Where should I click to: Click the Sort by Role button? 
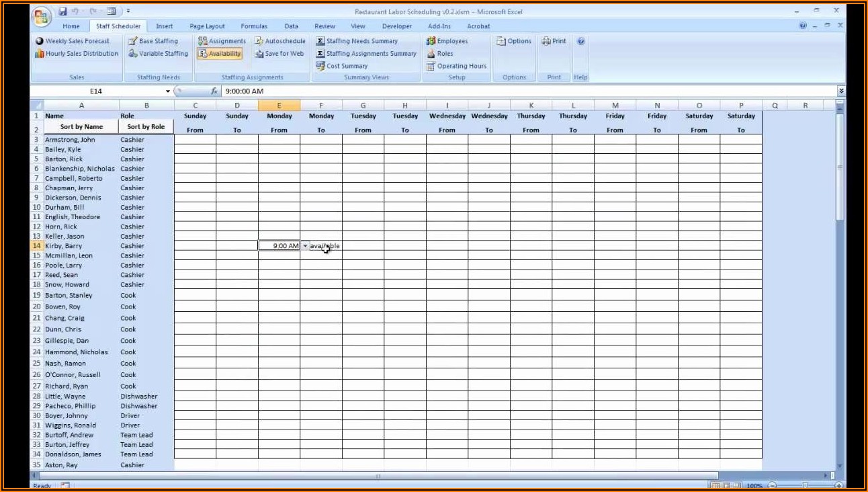[x=146, y=126]
